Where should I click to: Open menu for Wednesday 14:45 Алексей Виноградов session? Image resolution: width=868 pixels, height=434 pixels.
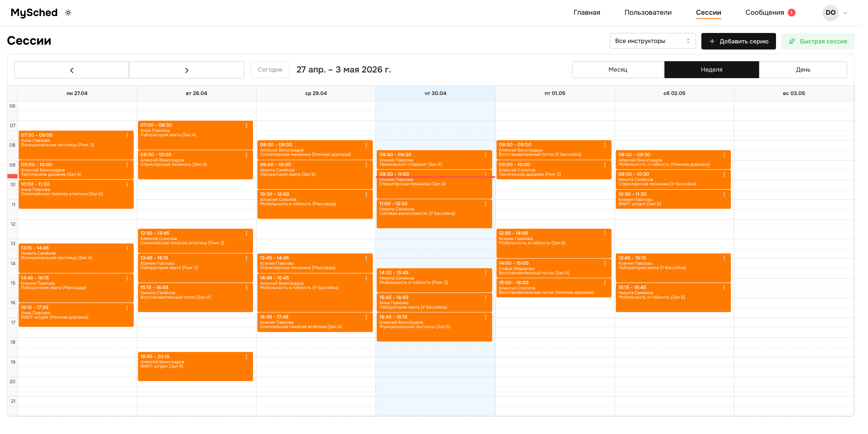(366, 278)
